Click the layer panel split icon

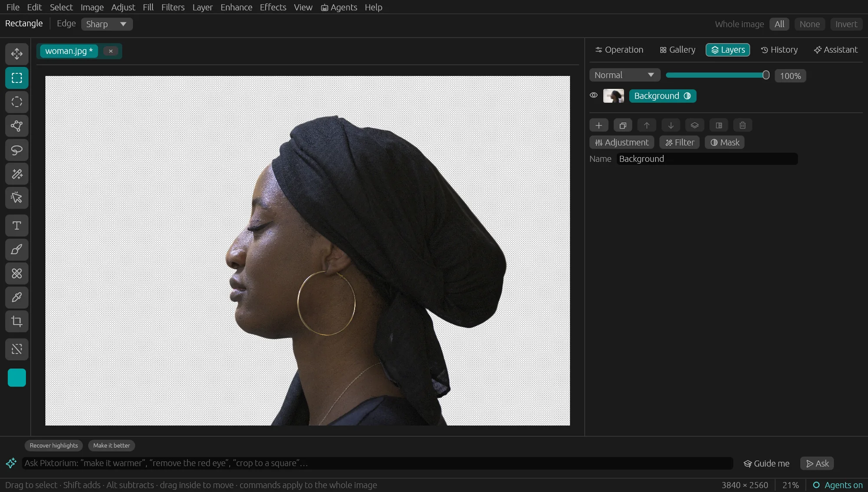point(719,125)
